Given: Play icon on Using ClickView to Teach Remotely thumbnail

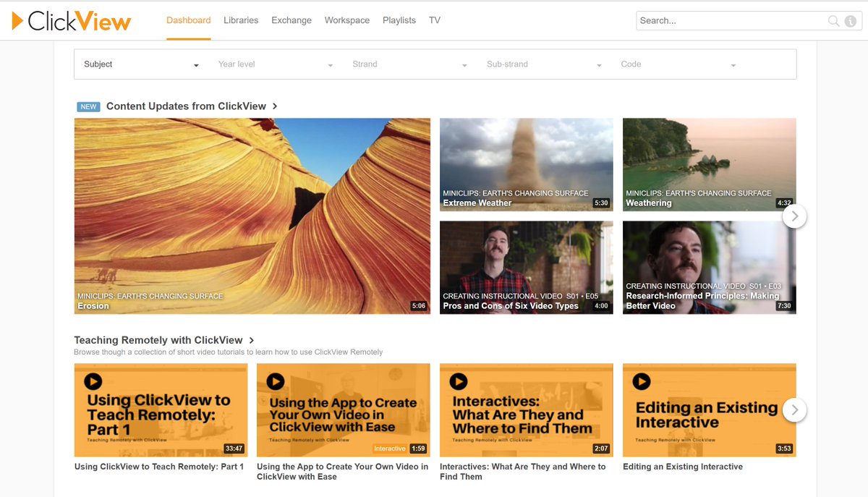Looking at the screenshot, I should coord(93,381).
